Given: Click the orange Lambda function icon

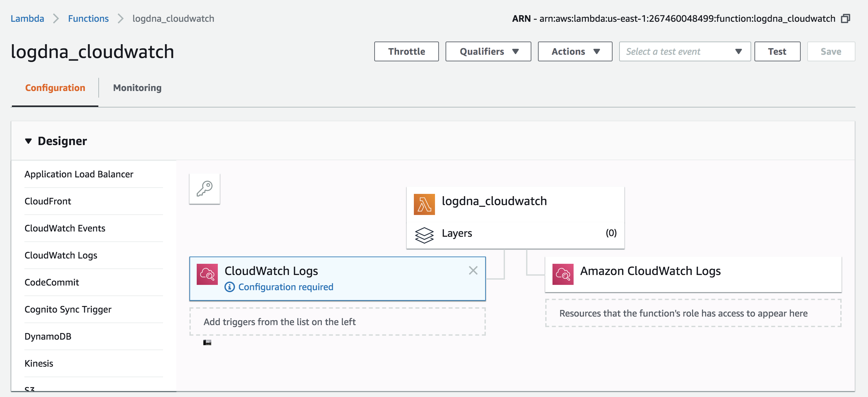Looking at the screenshot, I should [424, 204].
